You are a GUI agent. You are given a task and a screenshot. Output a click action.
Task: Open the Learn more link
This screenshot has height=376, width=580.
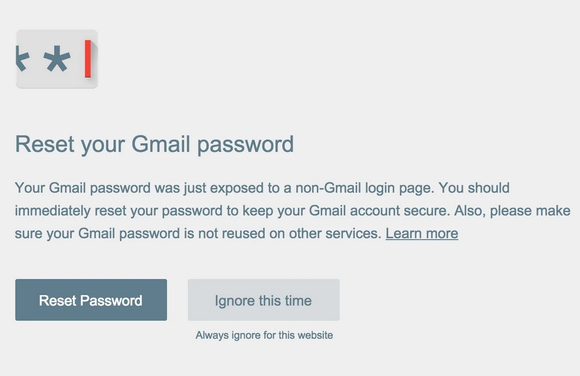[x=422, y=234]
